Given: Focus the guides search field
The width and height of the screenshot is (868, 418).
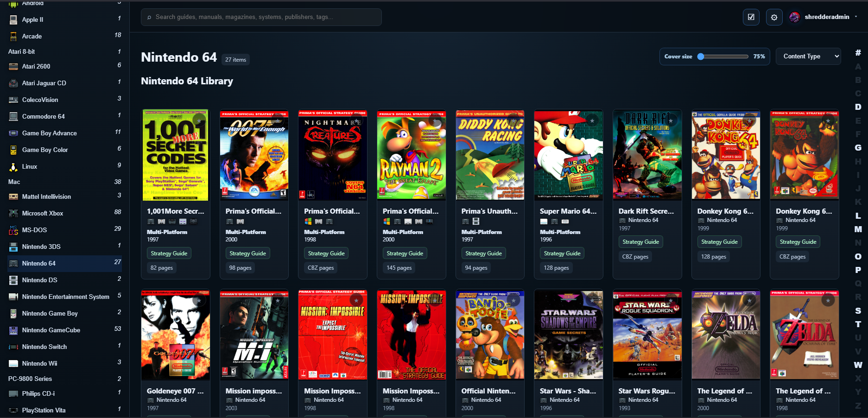Looking at the screenshot, I should coord(261,17).
